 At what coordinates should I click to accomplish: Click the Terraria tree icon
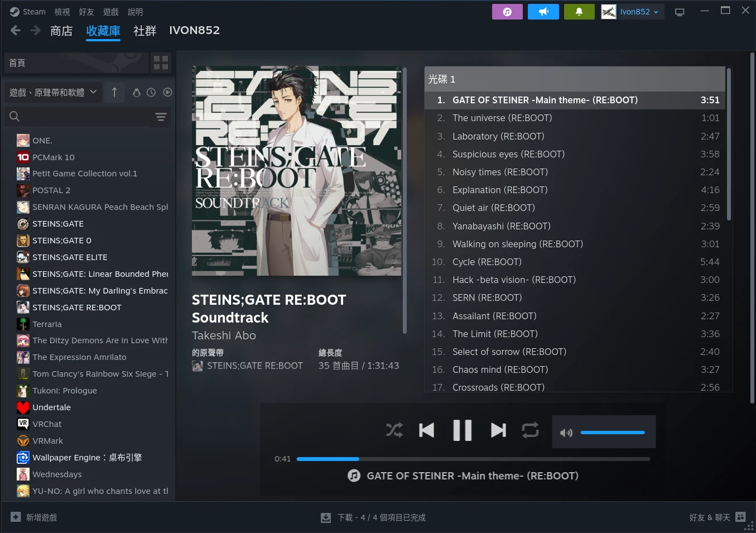23,324
